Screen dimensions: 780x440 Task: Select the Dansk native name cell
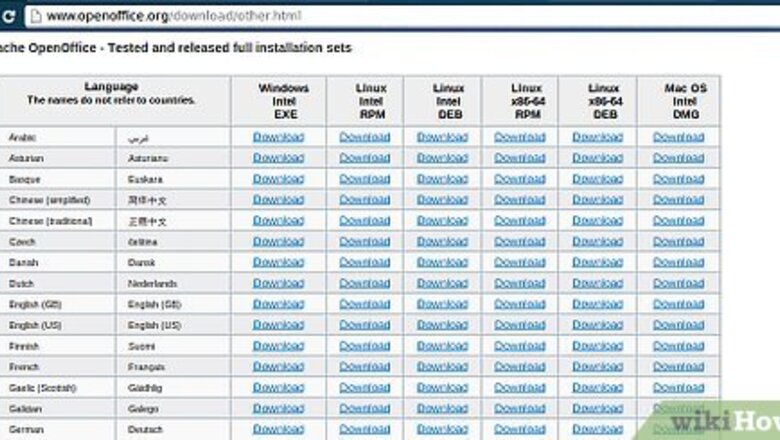click(x=173, y=263)
